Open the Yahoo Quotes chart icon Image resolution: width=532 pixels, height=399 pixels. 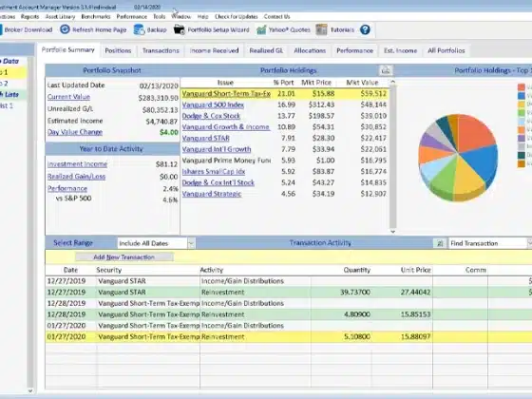pyautogui.click(x=261, y=29)
